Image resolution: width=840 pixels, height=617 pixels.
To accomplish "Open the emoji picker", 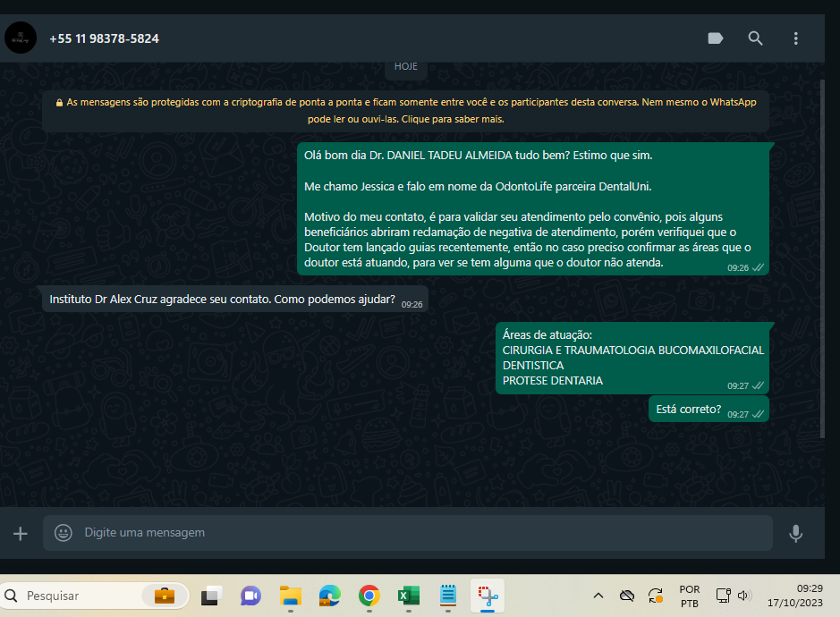I will (64, 533).
